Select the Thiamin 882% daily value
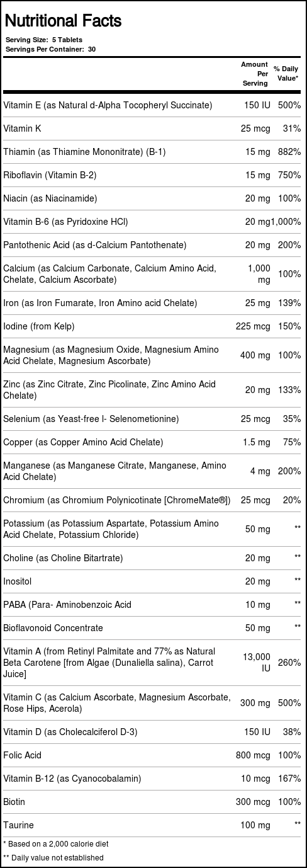This screenshot has height=868, width=307. [289, 152]
